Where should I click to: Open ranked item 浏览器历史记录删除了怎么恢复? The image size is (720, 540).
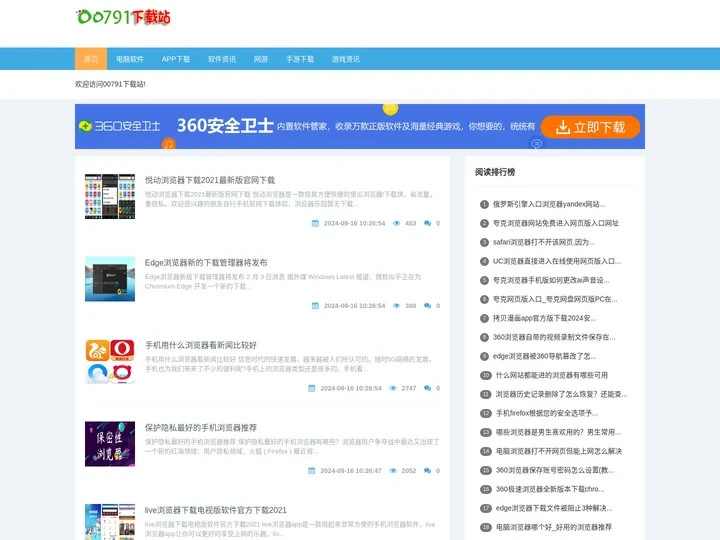(x=561, y=394)
